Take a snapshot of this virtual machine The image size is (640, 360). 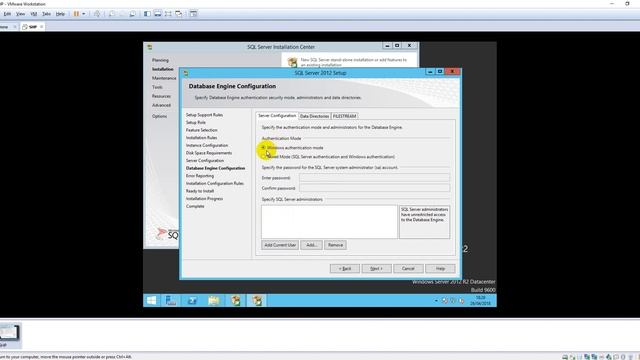pyautogui.click(x=112, y=14)
